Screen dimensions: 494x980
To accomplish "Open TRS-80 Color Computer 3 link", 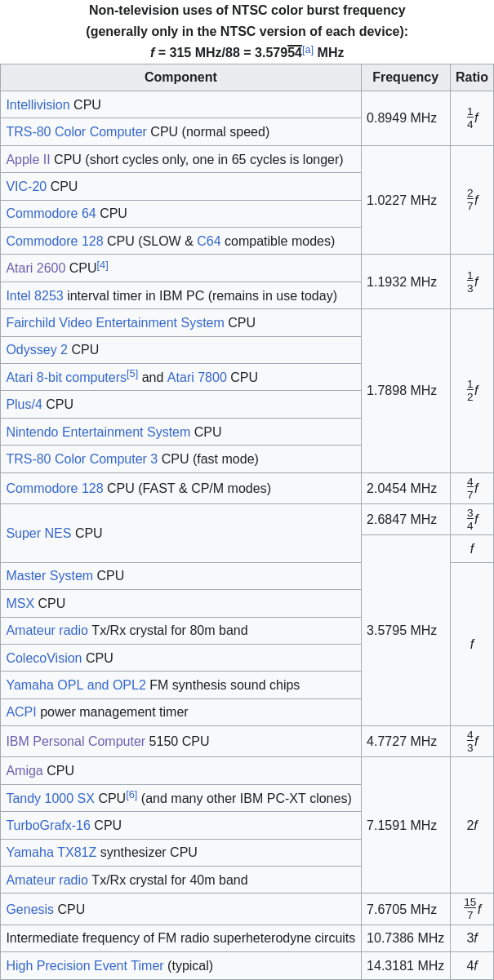I will pos(82,459).
